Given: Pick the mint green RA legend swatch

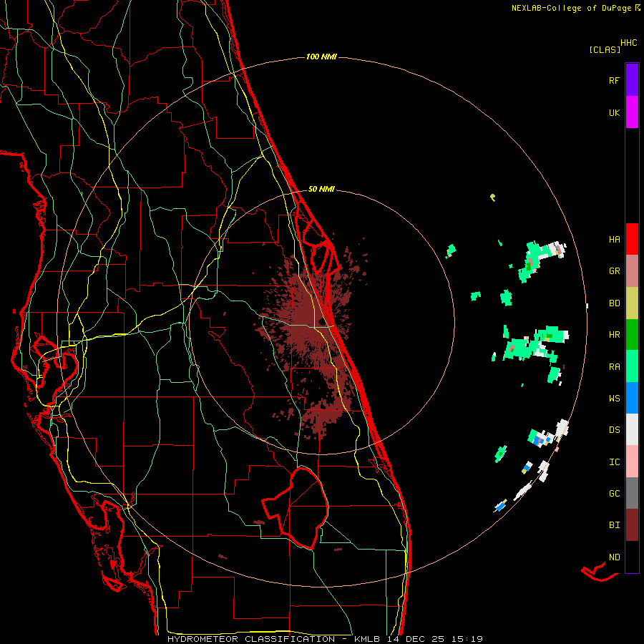Looking at the screenshot, I should (632, 366).
